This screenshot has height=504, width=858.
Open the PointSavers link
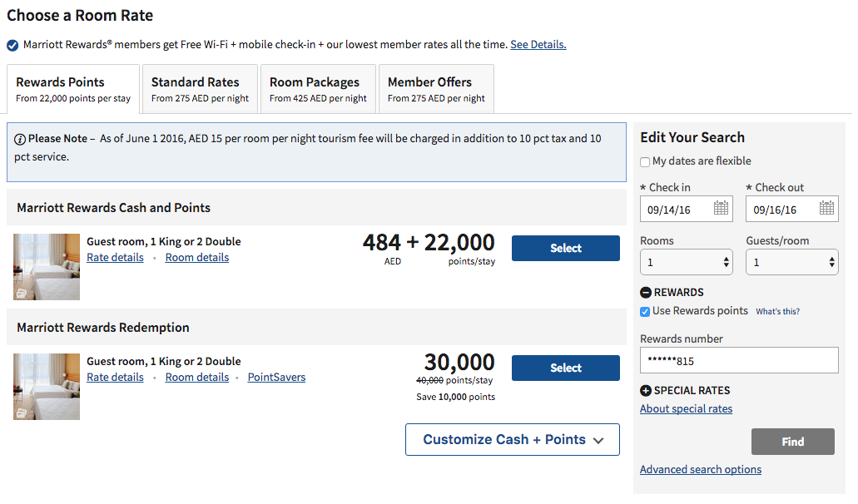click(276, 378)
